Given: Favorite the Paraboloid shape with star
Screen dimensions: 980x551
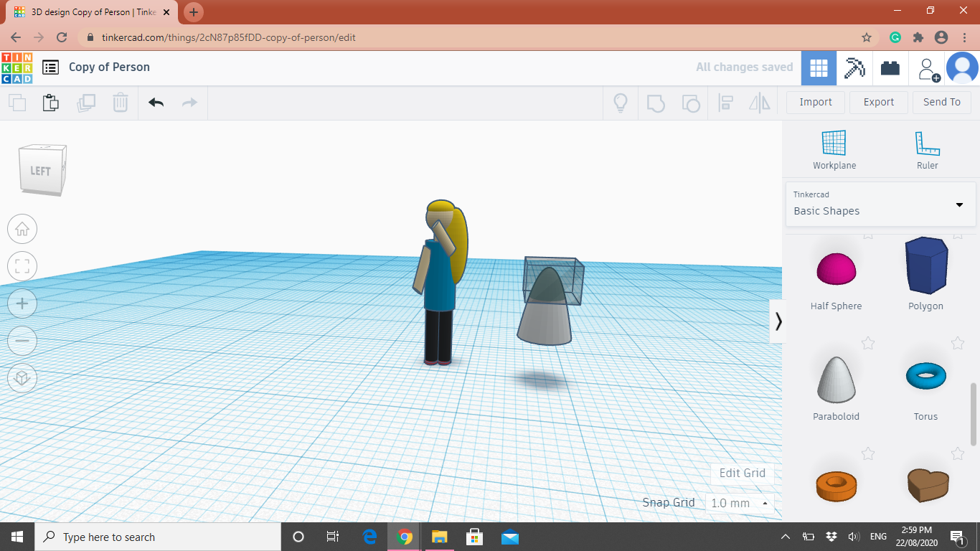Looking at the screenshot, I should [868, 343].
